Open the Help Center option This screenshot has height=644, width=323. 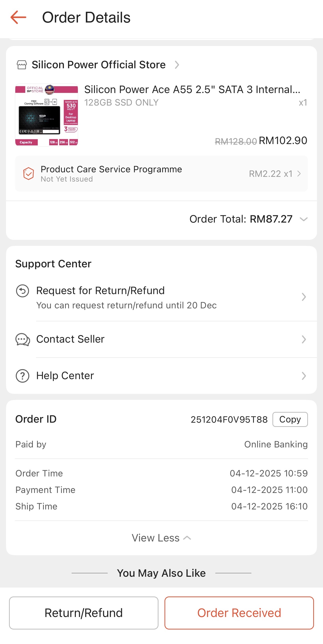[65, 376]
